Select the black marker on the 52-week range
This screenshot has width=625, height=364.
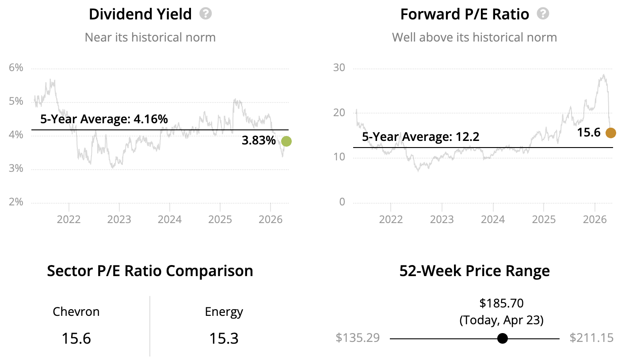pos(502,338)
